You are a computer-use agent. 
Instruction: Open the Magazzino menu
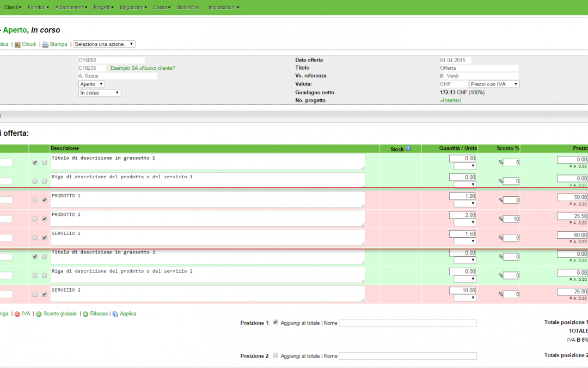(134, 8)
